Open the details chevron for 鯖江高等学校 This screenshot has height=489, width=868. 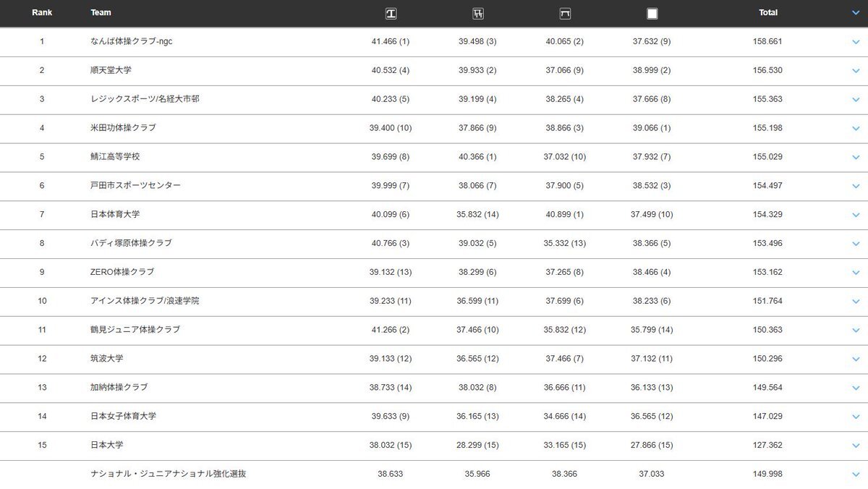tap(856, 158)
